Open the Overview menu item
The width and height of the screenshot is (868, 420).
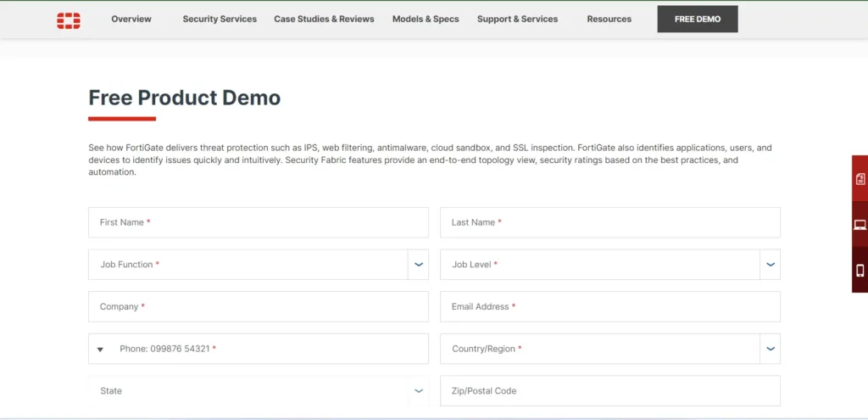click(x=131, y=20)
